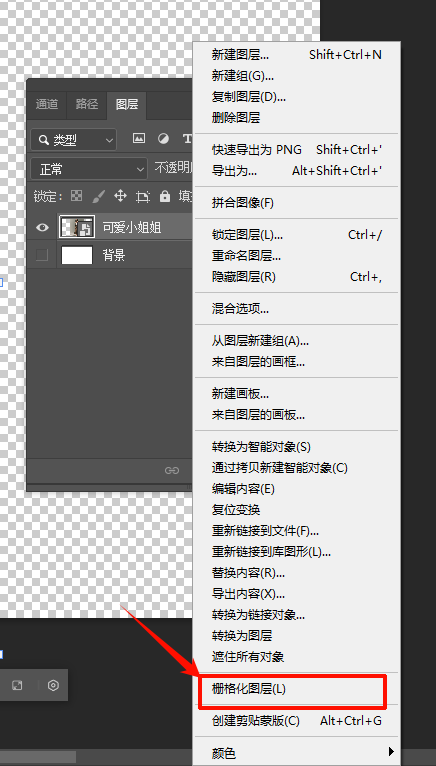Select 复位变换 menu entry
Screen dimensions: 436x766
tap(297, 510)
